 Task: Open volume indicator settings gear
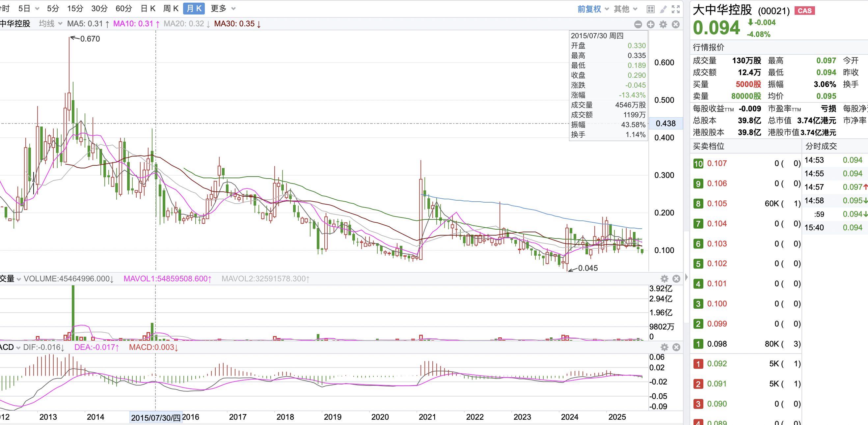(664, 279)
